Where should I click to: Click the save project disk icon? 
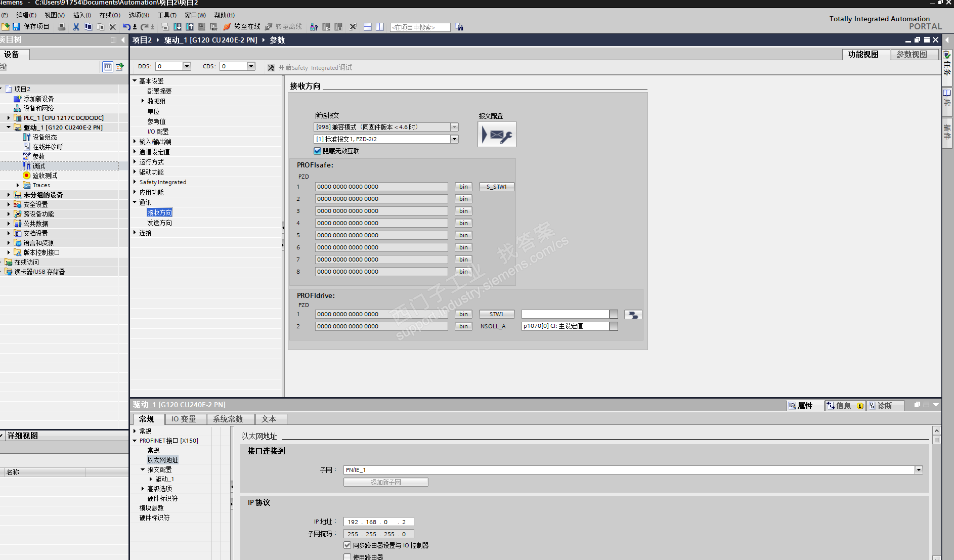pos(16,26)
